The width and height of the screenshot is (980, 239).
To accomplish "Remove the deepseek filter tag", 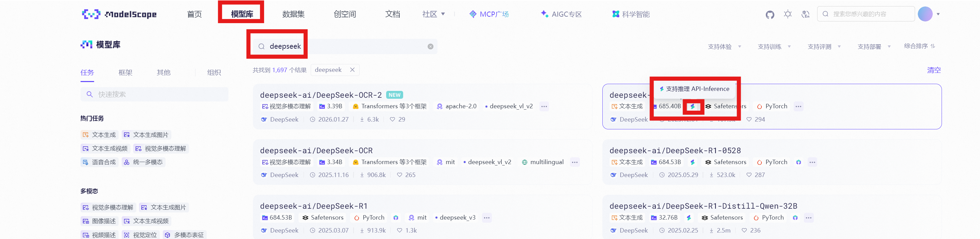I will tap(352, 70).
